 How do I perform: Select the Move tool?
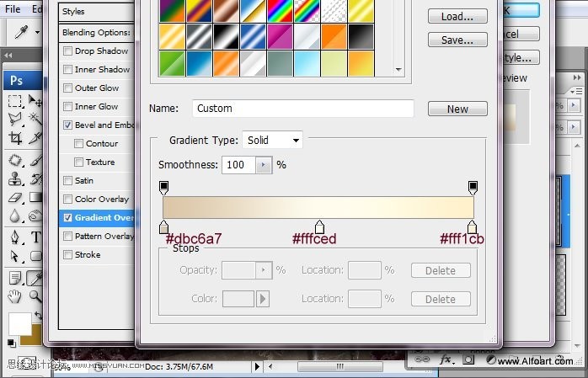[35, 101]
